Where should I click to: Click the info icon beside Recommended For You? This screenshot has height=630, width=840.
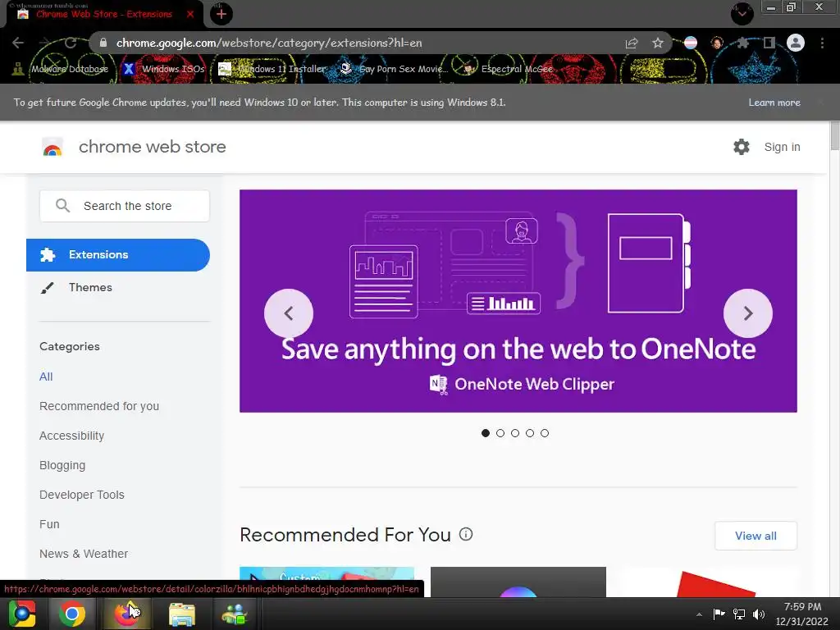click(x=466, y=534)
